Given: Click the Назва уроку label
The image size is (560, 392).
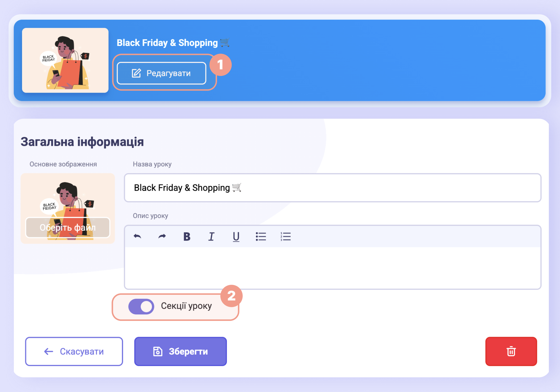Looking at the screenshot, I should [x=152, y=164].
